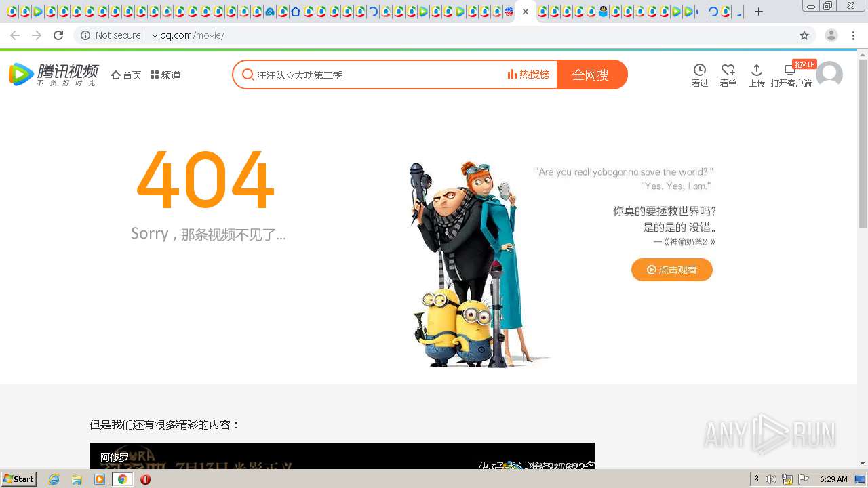Click the 神偷奶爸2 movie title text
The height and width of the screenshot is (488, 868).
coord(684,242)
